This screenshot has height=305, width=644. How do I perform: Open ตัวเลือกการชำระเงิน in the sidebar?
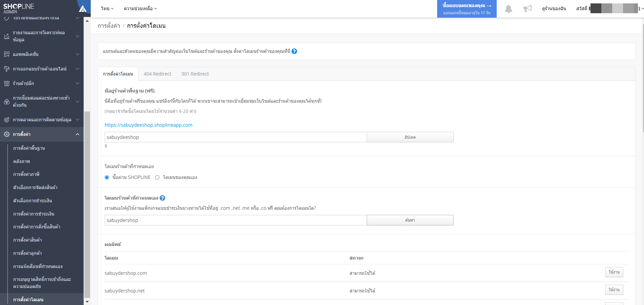point(33,201)
